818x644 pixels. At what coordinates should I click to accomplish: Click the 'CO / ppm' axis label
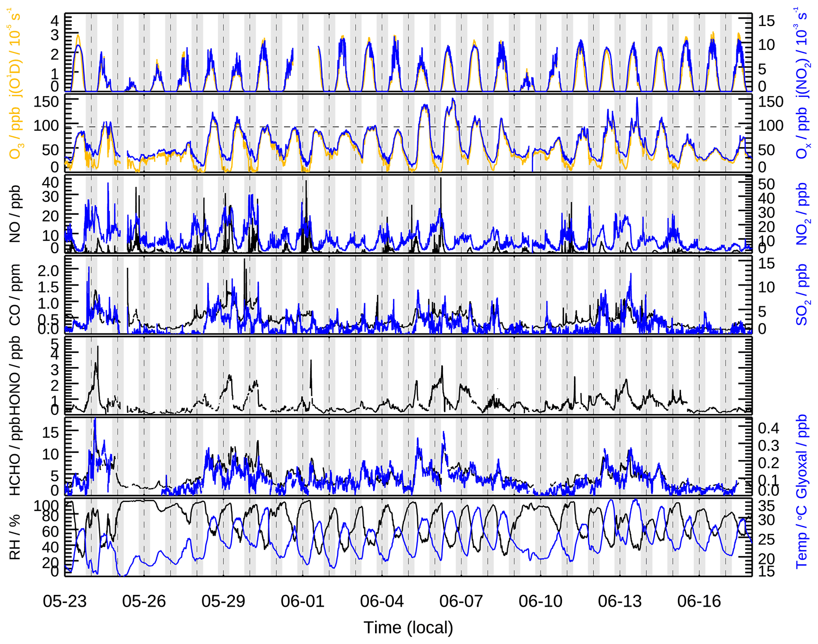click(15, 295)
